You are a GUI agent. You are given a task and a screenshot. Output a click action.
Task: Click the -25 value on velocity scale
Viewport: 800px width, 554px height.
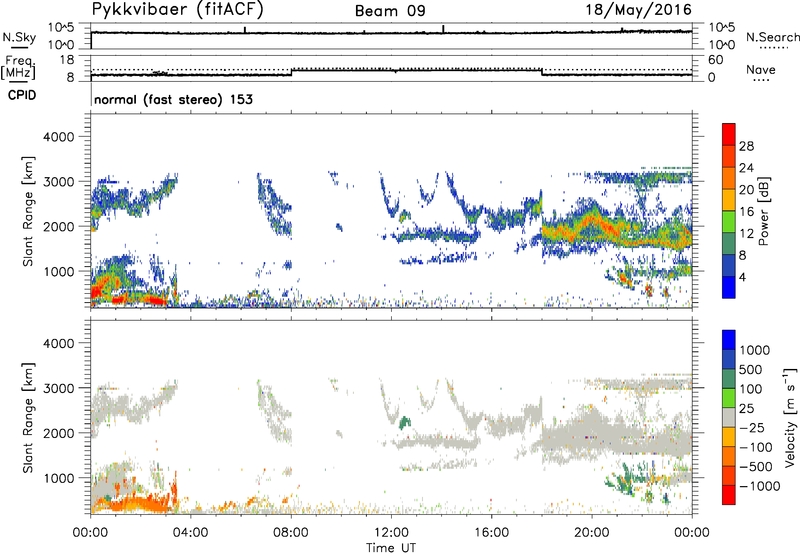pyautogui.click(x=752, y=427)
